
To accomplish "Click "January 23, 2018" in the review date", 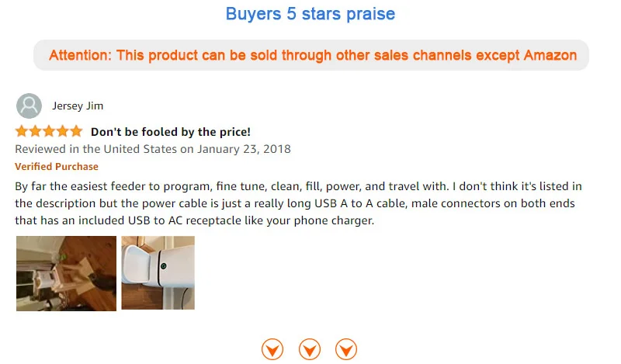I will (244, 149).
